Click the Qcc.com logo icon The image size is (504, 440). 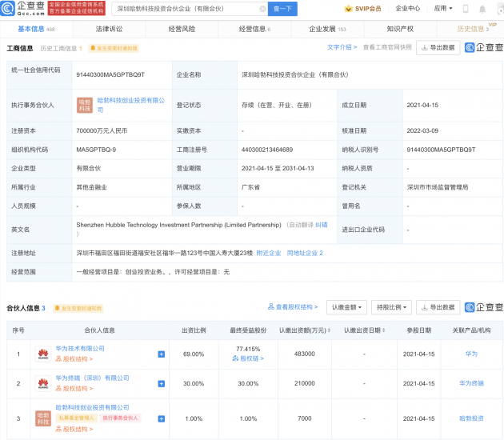[8, 8]
